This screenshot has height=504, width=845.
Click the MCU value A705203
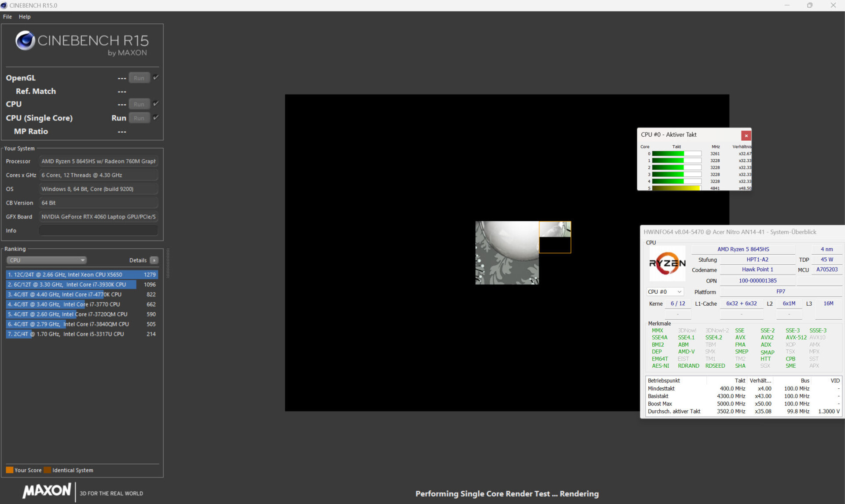(x=827, y=270)
